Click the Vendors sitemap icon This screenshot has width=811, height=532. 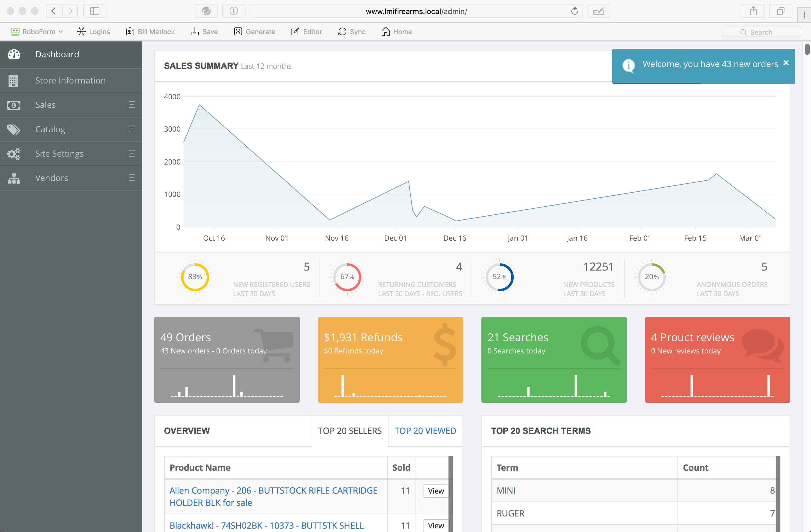(x=14, y=178)
